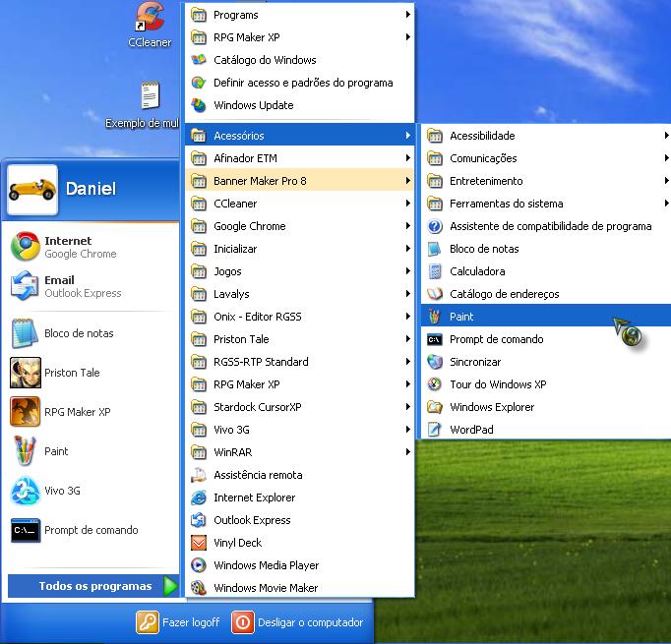
Task: Click the Calculadora icon in Acessórios
Action: [x=435, y=271]
